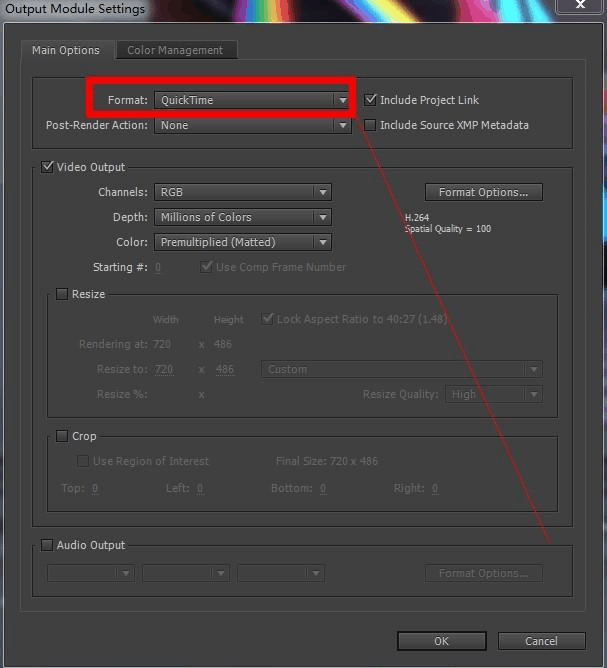Open the Depth dropdown for Millions of Colors
Screen dimensions: 607x668
pyautogui.click(x=242, y=217)
